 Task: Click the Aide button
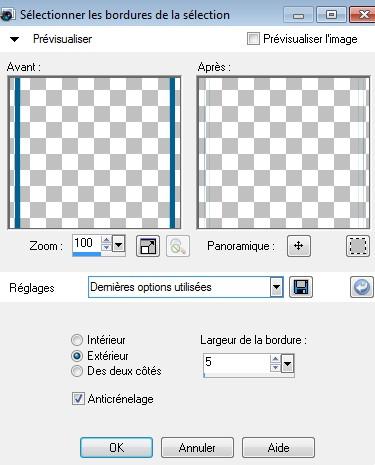(278, 447)
